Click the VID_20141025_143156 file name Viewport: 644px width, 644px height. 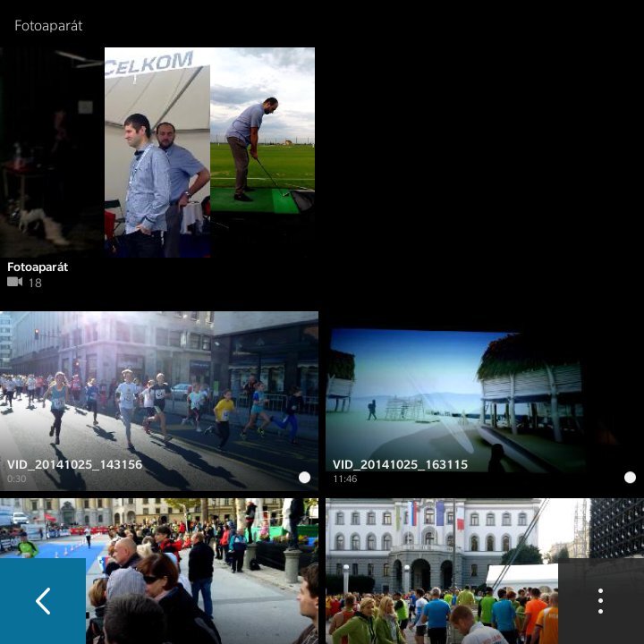(74, 464)
